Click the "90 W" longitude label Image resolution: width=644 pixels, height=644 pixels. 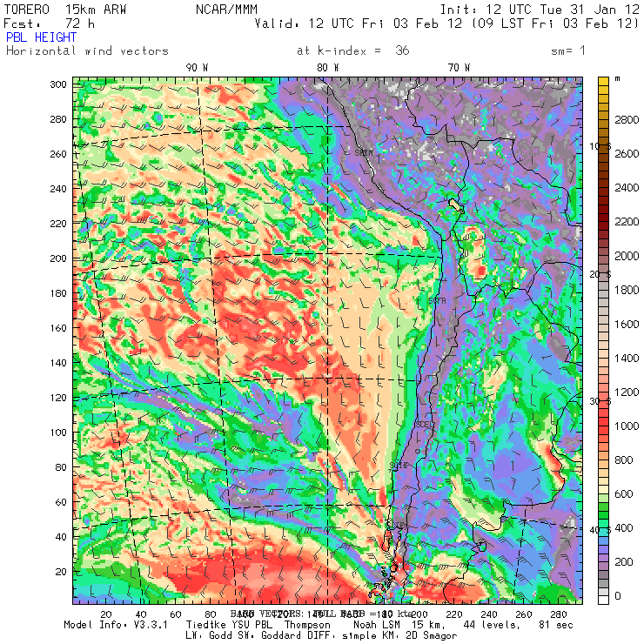(197, 68)
